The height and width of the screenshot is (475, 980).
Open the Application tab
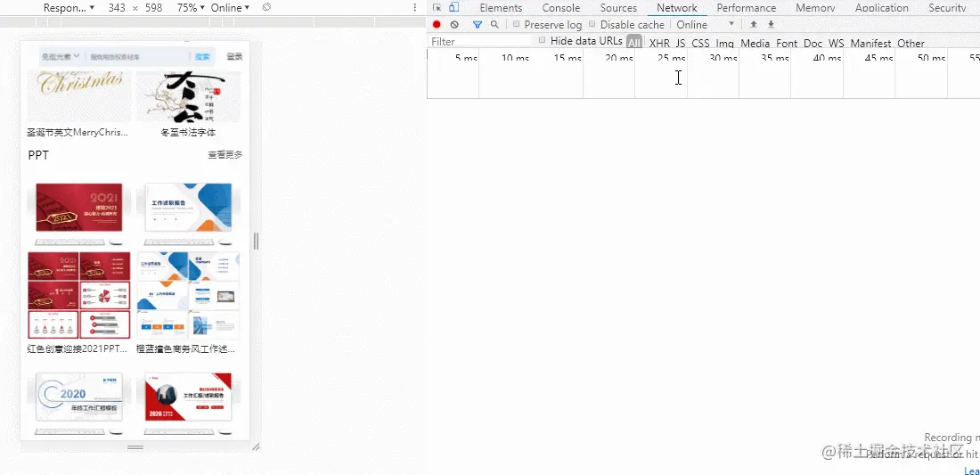point(881,7)
